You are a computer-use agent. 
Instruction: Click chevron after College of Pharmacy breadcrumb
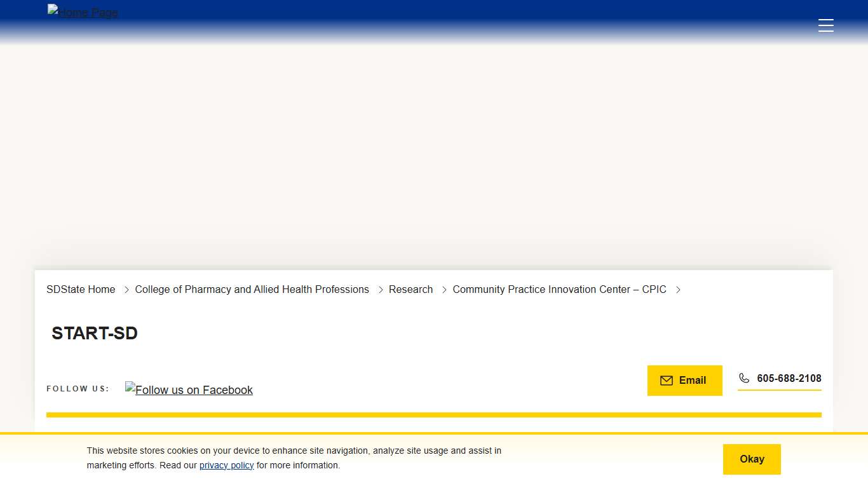click(x=381, y=290)
